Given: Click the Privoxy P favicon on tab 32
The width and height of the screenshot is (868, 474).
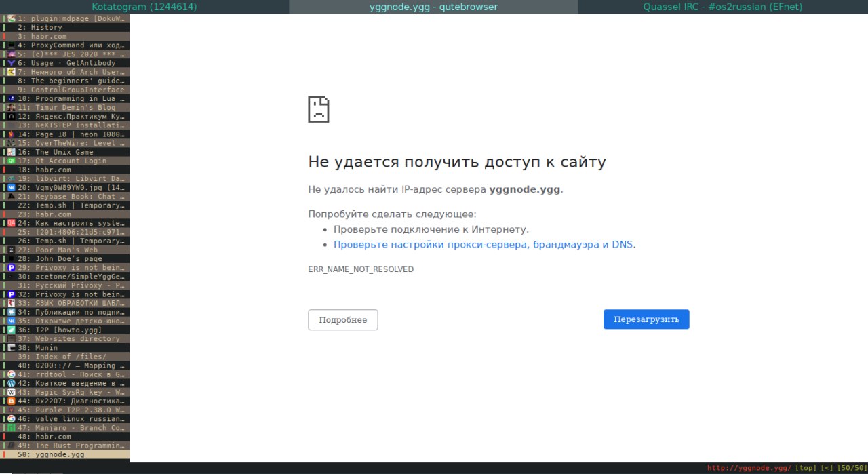Looking at the screenshot, I should coord(12,294).
